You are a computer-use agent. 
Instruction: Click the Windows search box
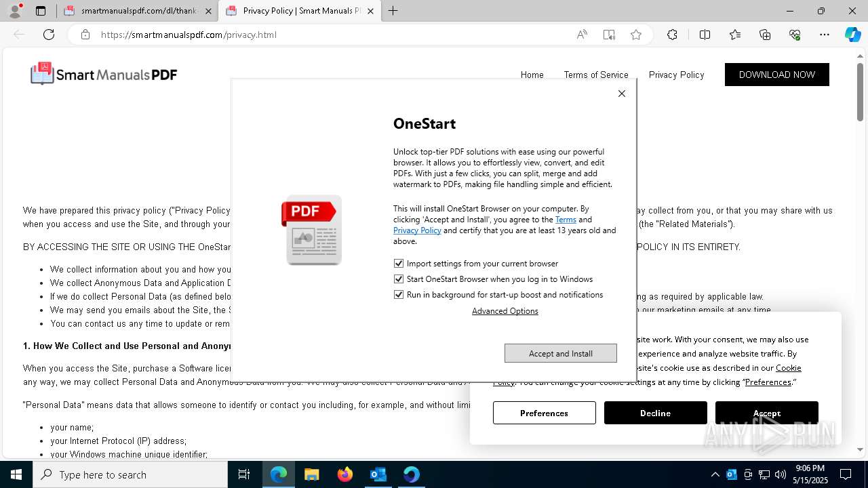pyautogui.click(x=130, y=474)
